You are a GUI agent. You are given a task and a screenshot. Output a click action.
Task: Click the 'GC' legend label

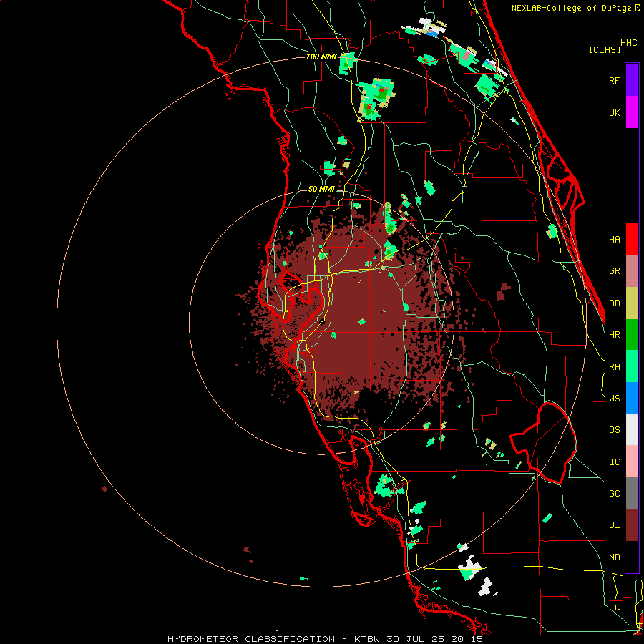614,494
